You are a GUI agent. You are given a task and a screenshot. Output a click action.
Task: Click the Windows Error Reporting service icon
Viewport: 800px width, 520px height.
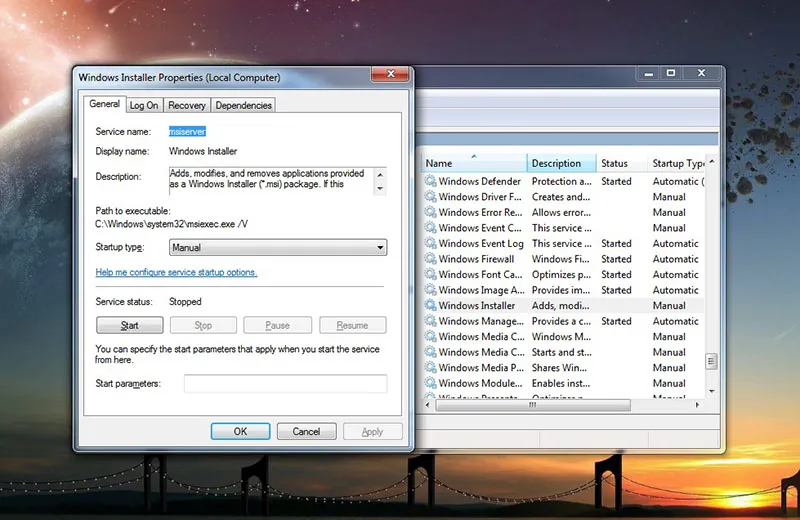tap(430, 213)
